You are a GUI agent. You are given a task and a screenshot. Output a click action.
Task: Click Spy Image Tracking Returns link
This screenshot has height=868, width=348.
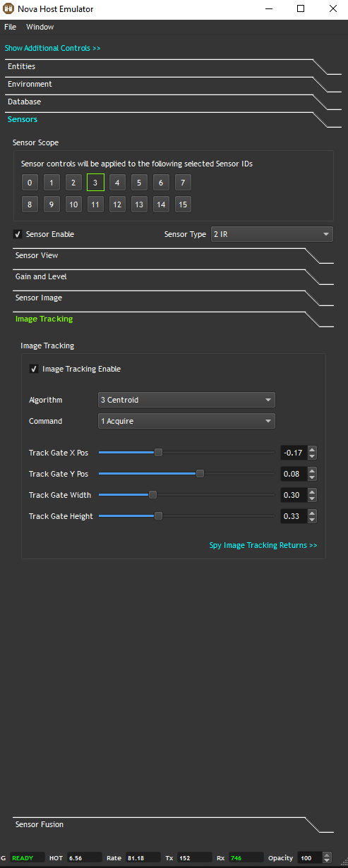[263, 545]
